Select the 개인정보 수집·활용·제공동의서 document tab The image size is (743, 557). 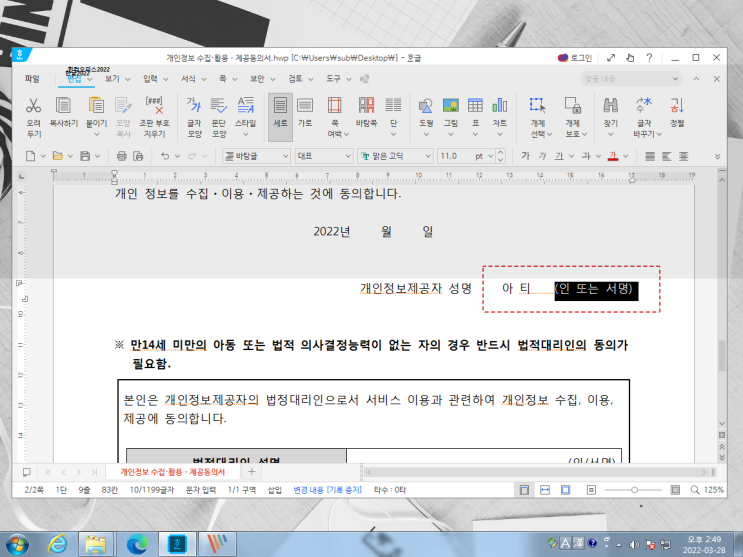pos(172,472)
